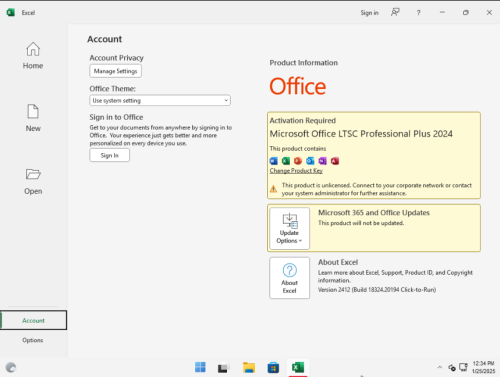
Task: Go to the Home backstage page
Action: coord(33,56)
